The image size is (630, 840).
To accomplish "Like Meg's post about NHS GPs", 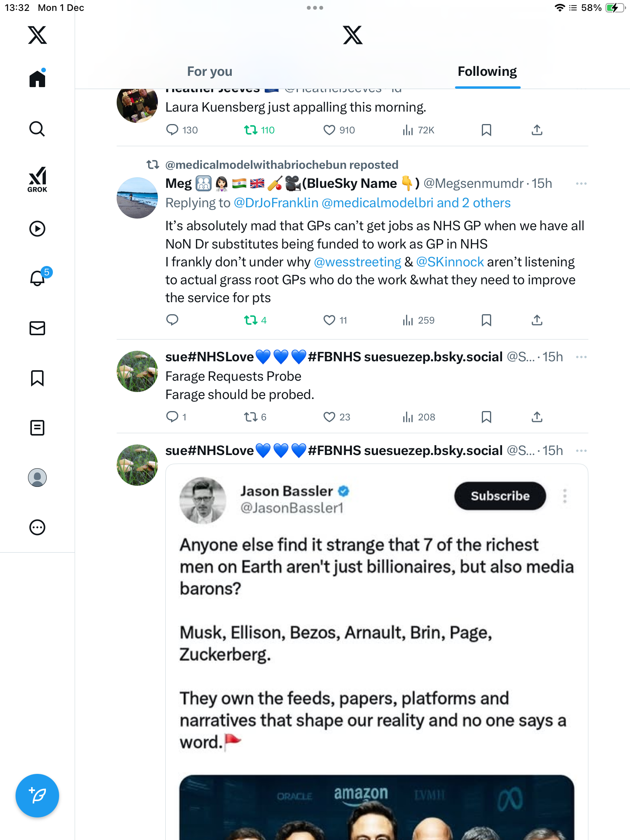I will [x=329, y=320].
